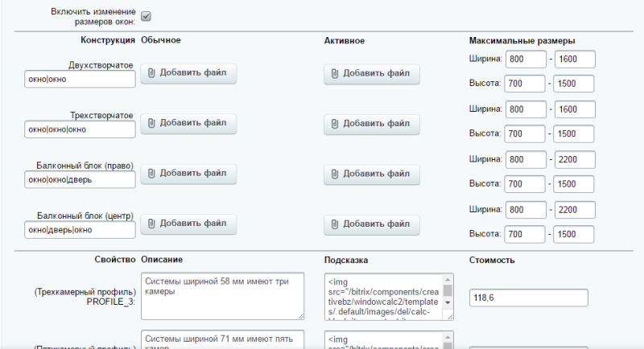644x349 pixels.
Task: Click the PROFILE_3 hint text area with img code
Action: (383, 296)
